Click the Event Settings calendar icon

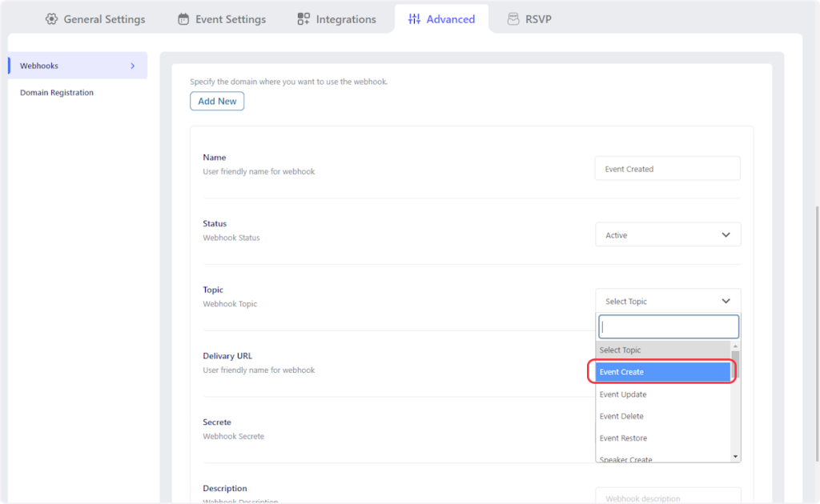(x=184, y=19)
